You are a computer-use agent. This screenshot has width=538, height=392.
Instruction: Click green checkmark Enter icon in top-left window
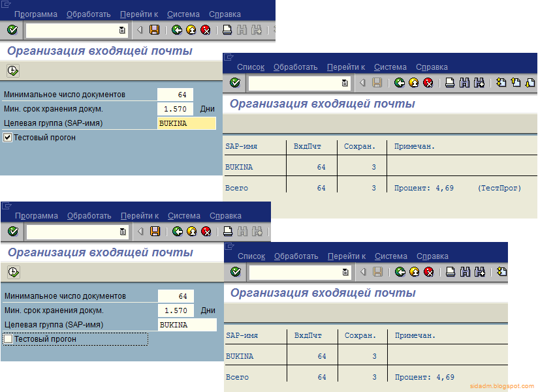click(12, 30)
